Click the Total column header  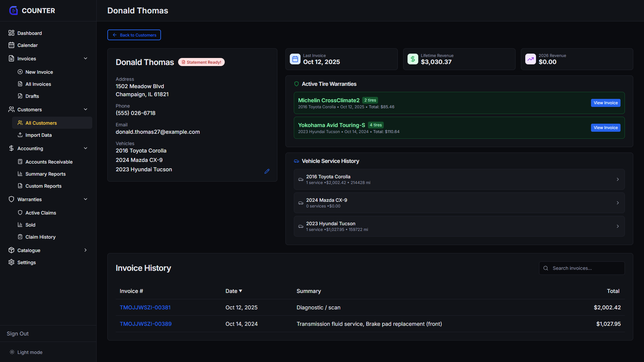pyautogui.click(x=613, y=291)
